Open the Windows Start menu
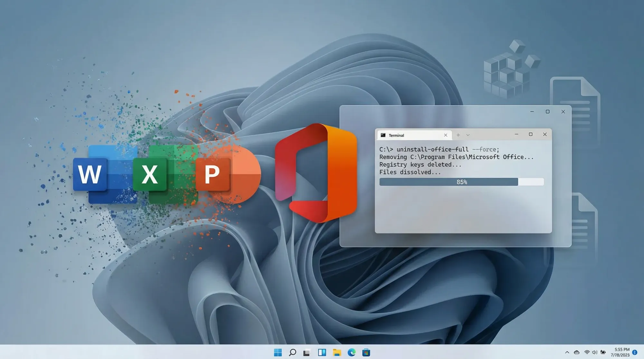Viewport: 644px width, 359px height. [278, 353]
